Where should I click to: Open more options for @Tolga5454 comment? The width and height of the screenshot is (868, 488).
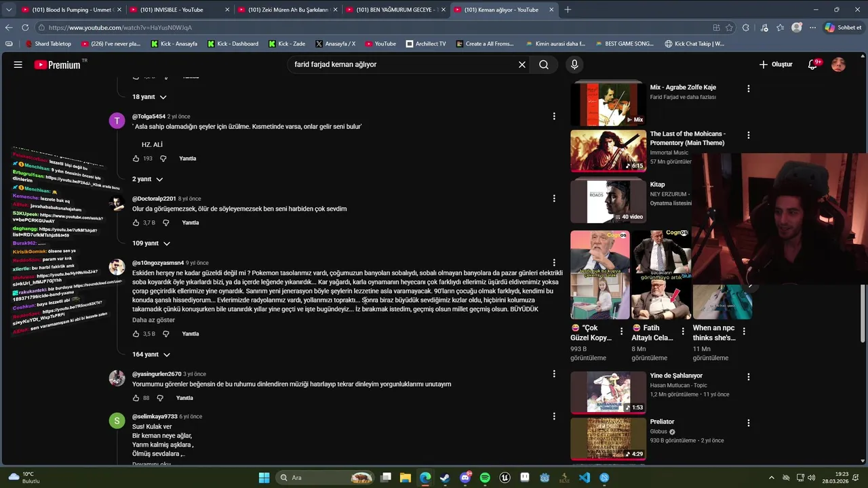pyautogui.click(x=554, y=117)
